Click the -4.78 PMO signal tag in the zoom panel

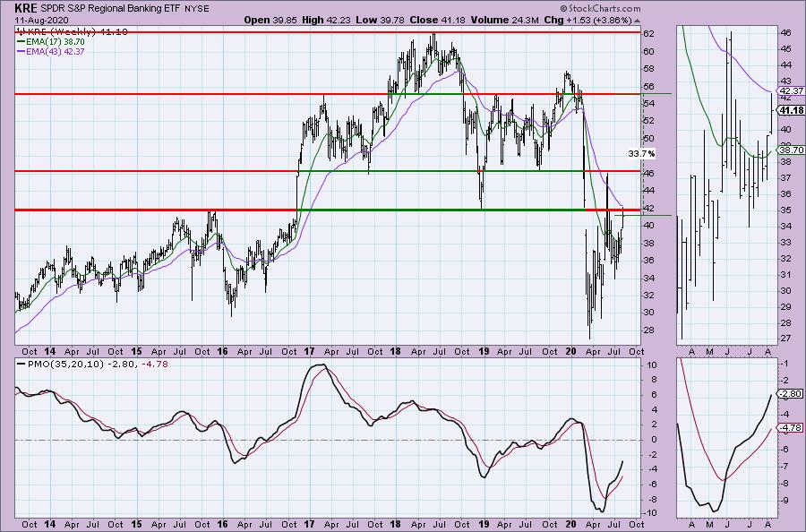[x=791, y=427]
